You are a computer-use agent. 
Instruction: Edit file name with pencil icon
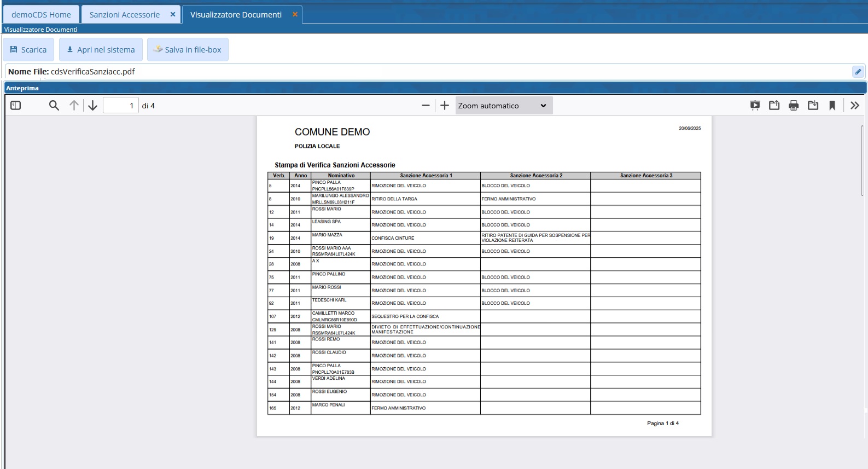(858, 72)
